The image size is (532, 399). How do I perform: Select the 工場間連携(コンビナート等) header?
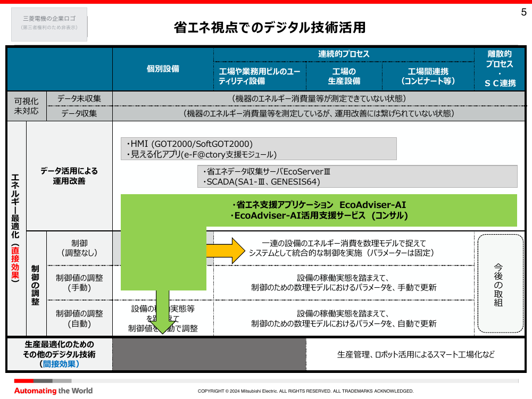[428, 76]
